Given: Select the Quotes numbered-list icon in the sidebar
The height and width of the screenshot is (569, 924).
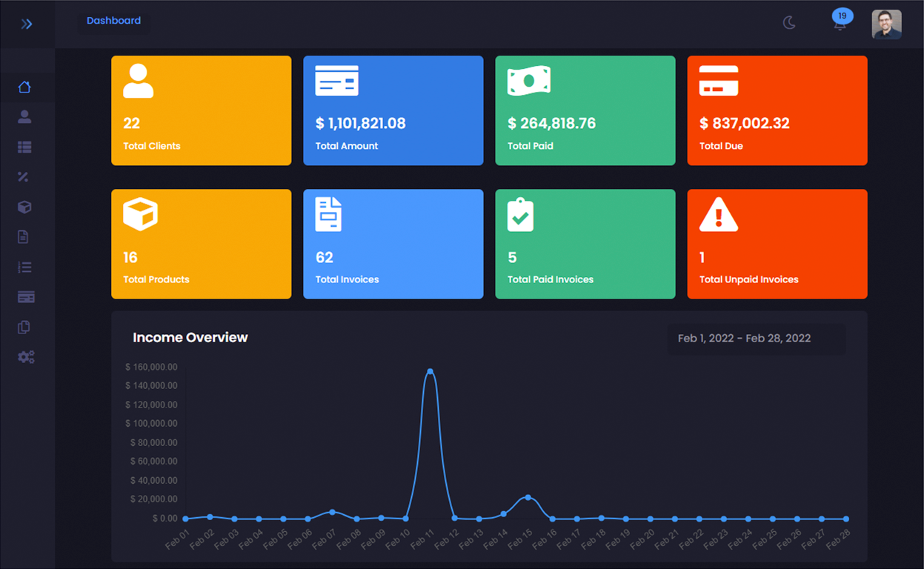Looking at the screenshot, I should [x=24, y=267].
